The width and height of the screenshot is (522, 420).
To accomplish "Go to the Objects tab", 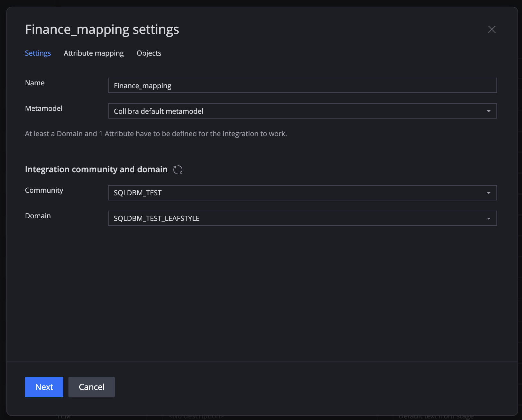I will [149, 53].
